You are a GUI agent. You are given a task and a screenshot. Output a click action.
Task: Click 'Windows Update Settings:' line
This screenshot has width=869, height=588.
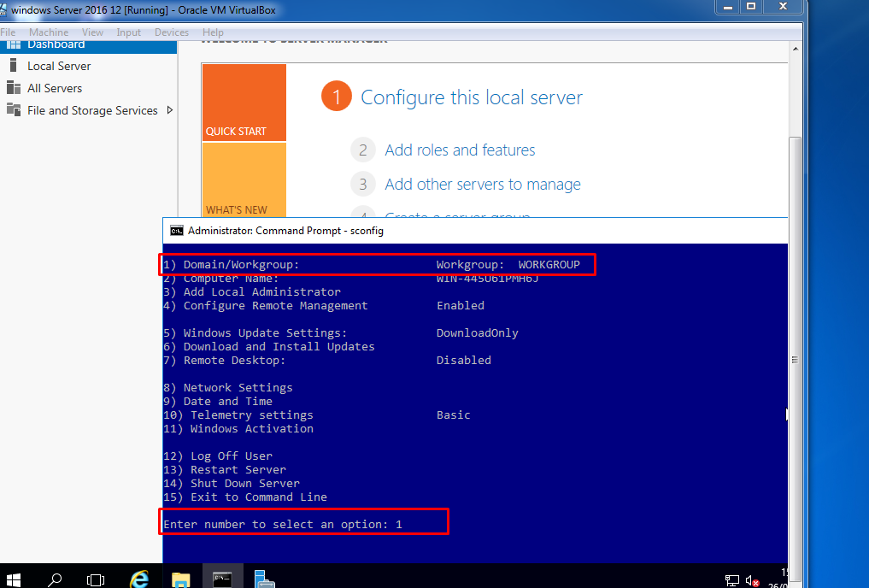(x=265, y=333)
